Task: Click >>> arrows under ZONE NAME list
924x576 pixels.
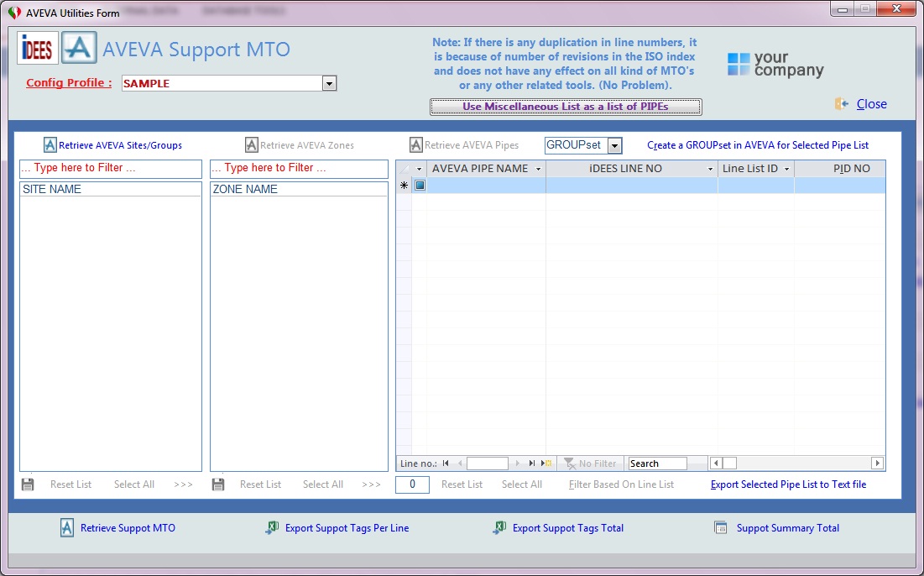Action: tap(371, 484)
